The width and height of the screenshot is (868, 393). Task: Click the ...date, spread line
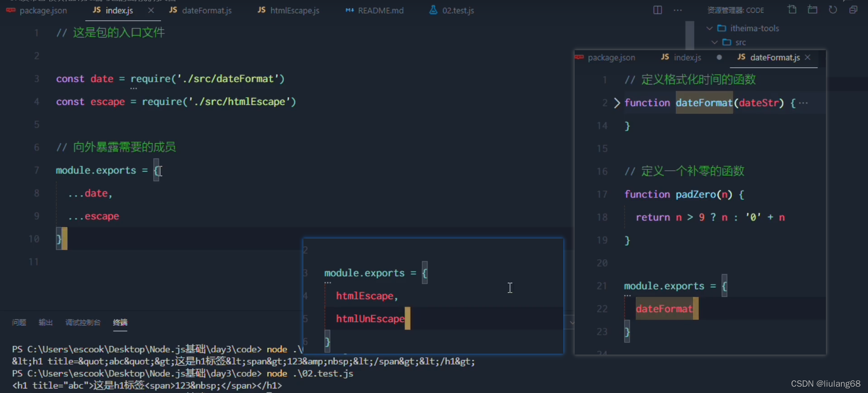[90, 193]
